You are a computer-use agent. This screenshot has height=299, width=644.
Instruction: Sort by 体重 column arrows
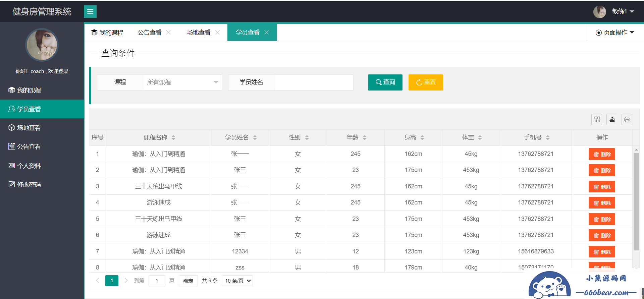point(480,137)
